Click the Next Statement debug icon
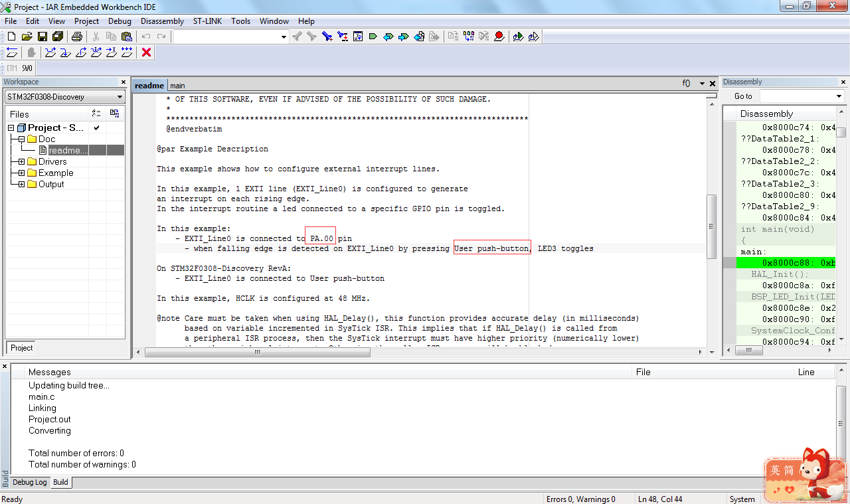Screen dimensions: 850x504 [x=96, y=52]
